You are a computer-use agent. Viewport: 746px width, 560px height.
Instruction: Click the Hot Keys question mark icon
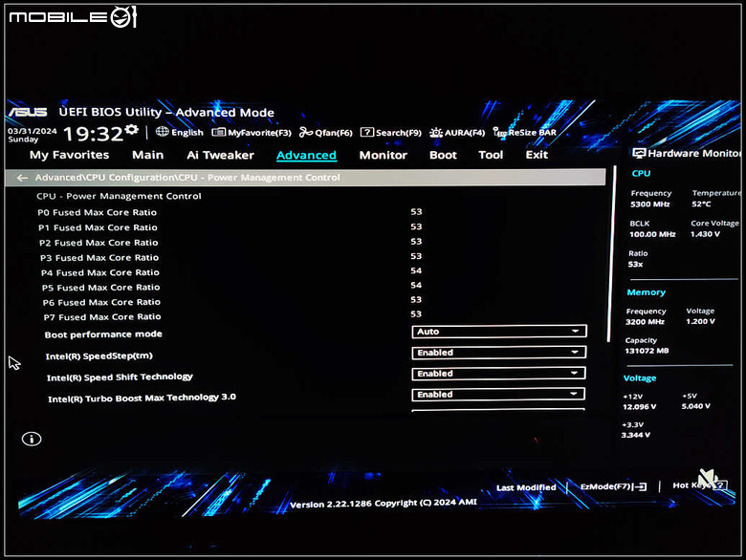pos(720,485)
